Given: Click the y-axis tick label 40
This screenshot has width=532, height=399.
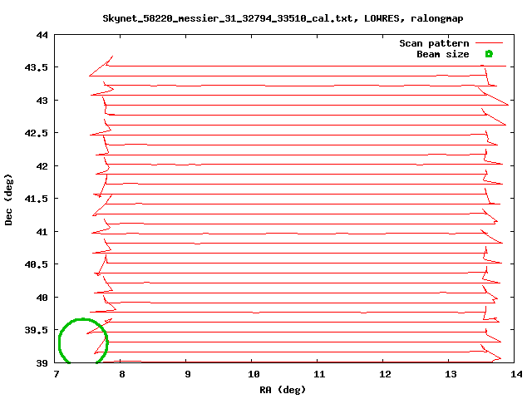Looking at the screenshot, I should pyautogui.click(x=42, y=298).
